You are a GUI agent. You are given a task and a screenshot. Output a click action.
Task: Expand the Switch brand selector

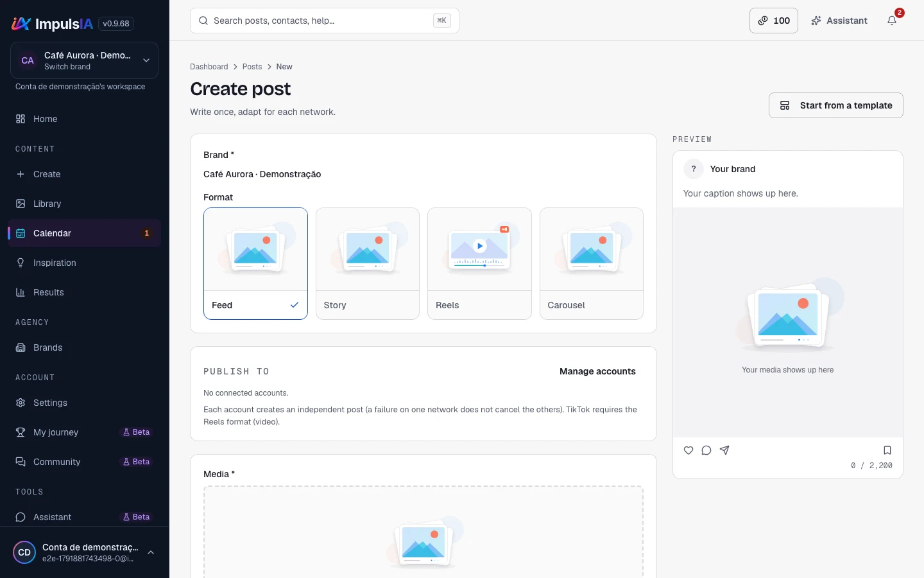(x=84, y=60)
